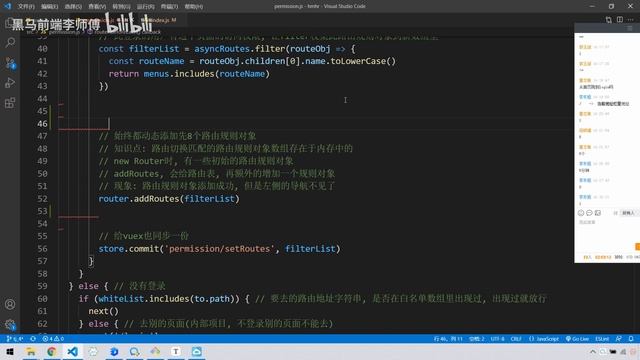The width and height of the screenshot is (640, 360).
Task: Show hidden system tray icons
Action: click(593, 352)
